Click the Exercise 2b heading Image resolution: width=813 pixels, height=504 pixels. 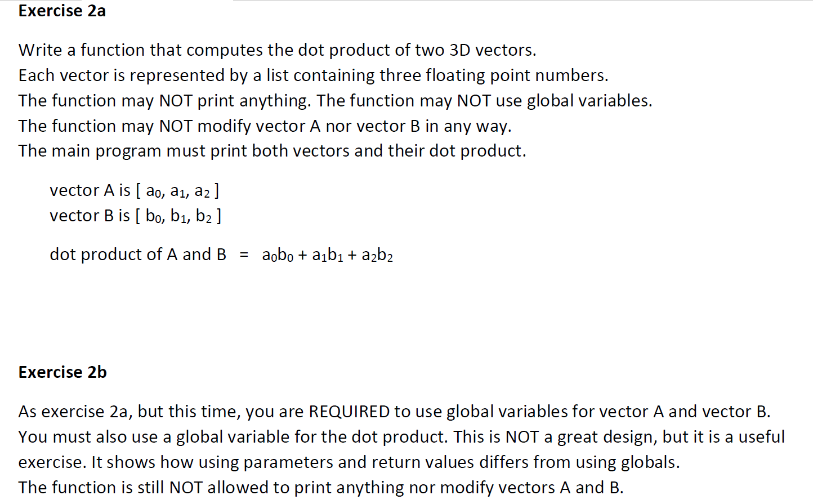pyautogui.click(x=62, y=372)
